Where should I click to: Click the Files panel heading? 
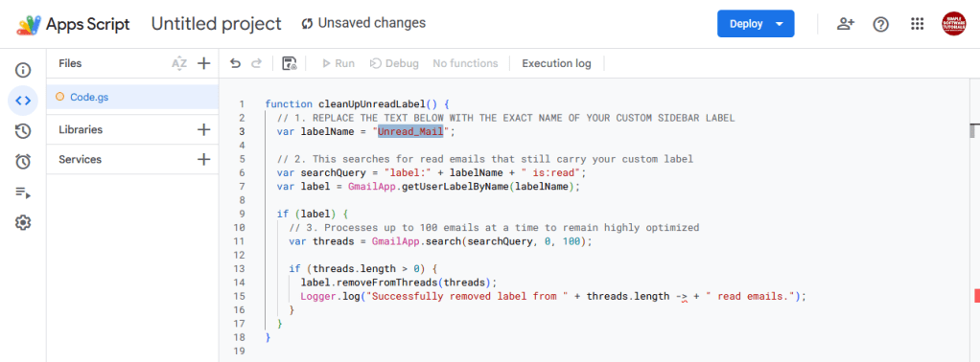pyautogui.click(x=70, y=63)
